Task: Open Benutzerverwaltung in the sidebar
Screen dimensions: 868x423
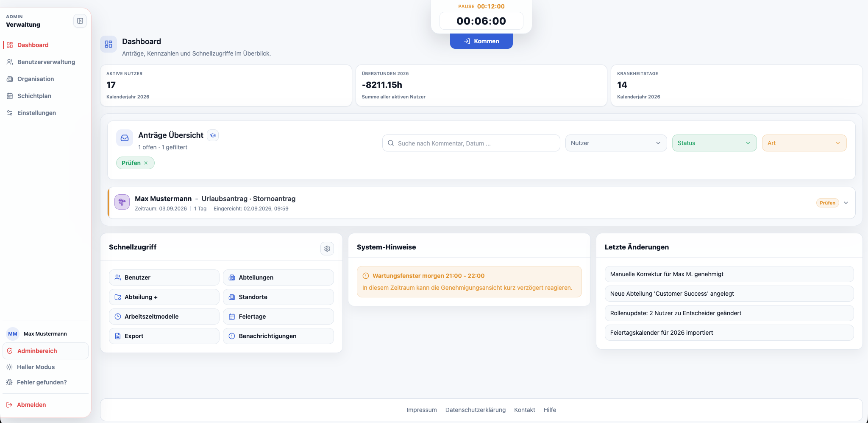Action: tap(46, 62)
